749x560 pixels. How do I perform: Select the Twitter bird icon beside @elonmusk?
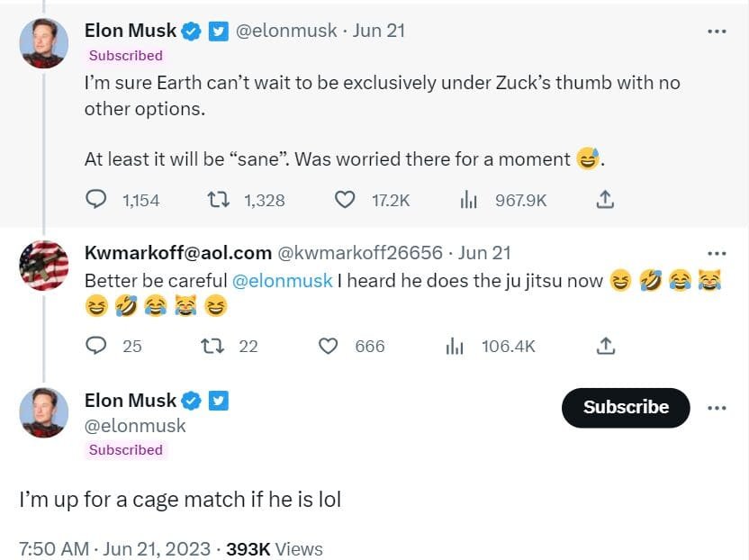[x=219, y=30]
